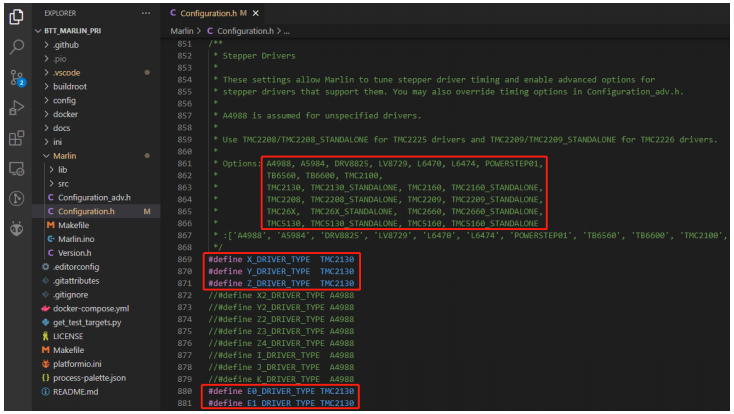The width and height of the screenshot is (734, 414).
Task: Open the Search view icon
Action: [16, 46]
